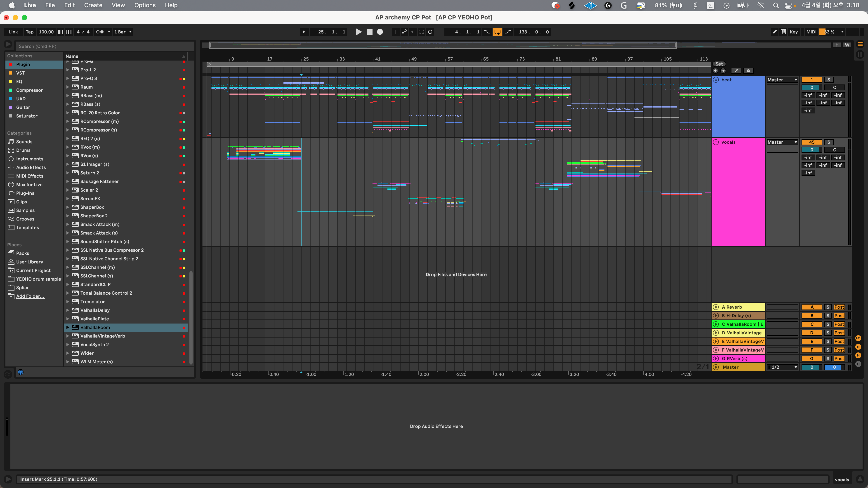This screenshot has height=488, width=868.
Task: Expand the Pro-Q 3 plugin row
Action: click(x=68, y=78)
